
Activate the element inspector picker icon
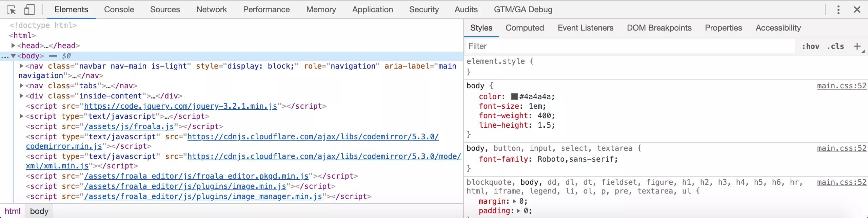pos(11,10)
